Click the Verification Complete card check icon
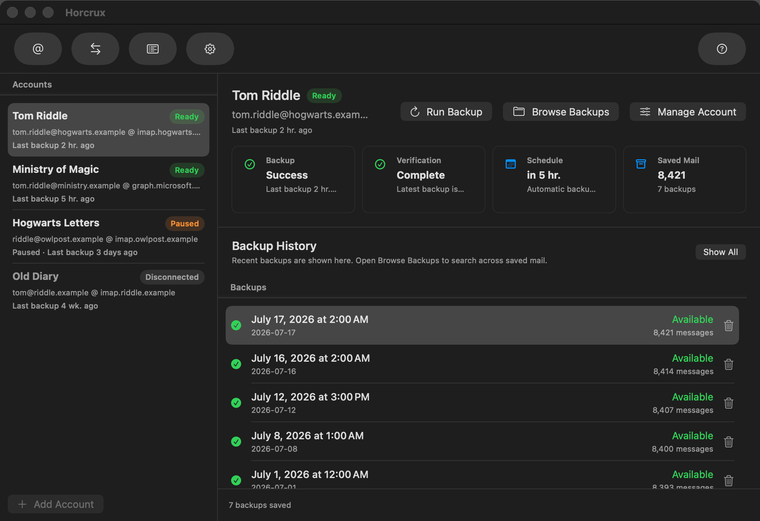The height and width of the screenshot is (521, 760). [380, 164]
